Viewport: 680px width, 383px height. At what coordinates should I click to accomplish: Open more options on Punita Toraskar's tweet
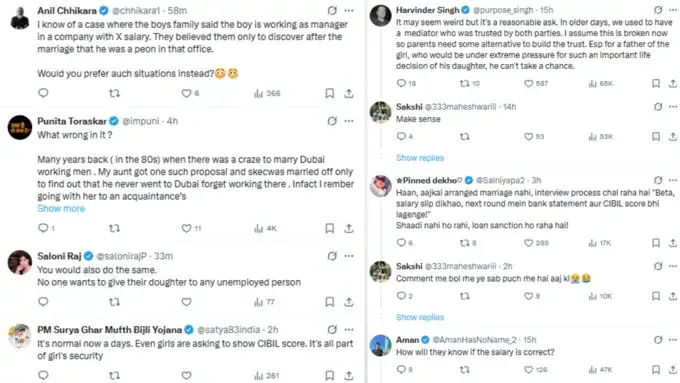349,121
